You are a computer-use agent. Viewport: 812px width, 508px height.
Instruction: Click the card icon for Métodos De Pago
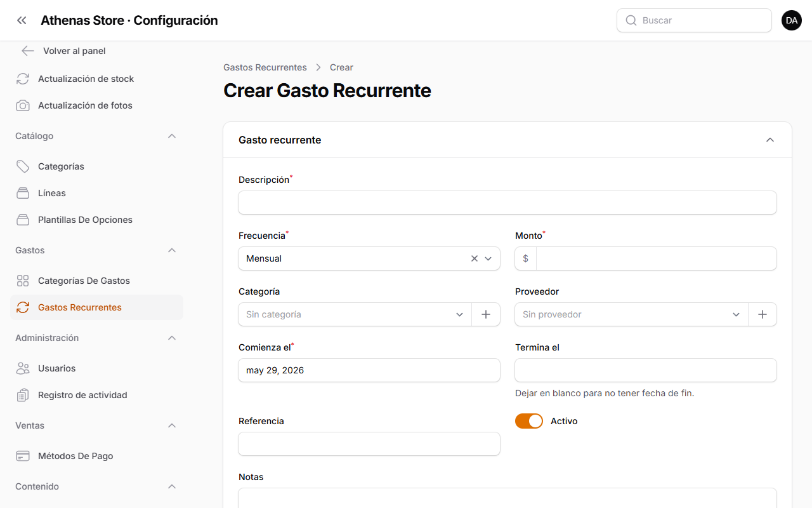coord(23,456)
